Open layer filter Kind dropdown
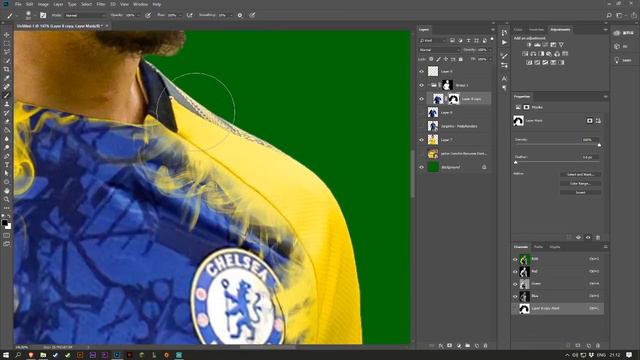The image size is (640, 360). point(432,40)
